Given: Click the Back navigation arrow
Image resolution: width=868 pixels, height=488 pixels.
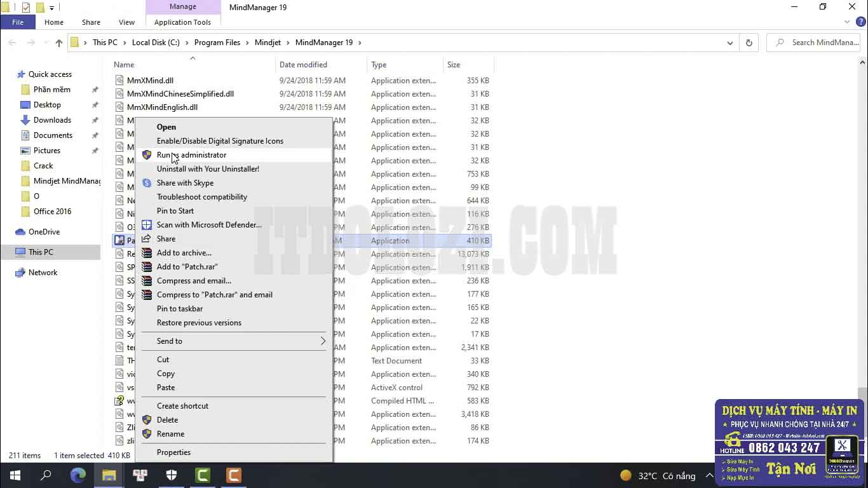Looking at the screenshot, I should pos(11,43).
